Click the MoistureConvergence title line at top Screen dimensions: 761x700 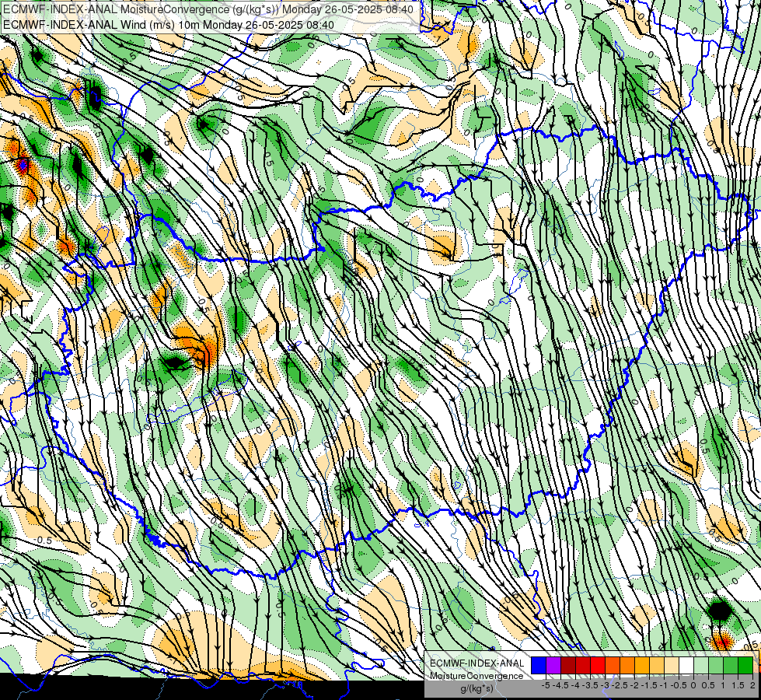click(208, 9)
